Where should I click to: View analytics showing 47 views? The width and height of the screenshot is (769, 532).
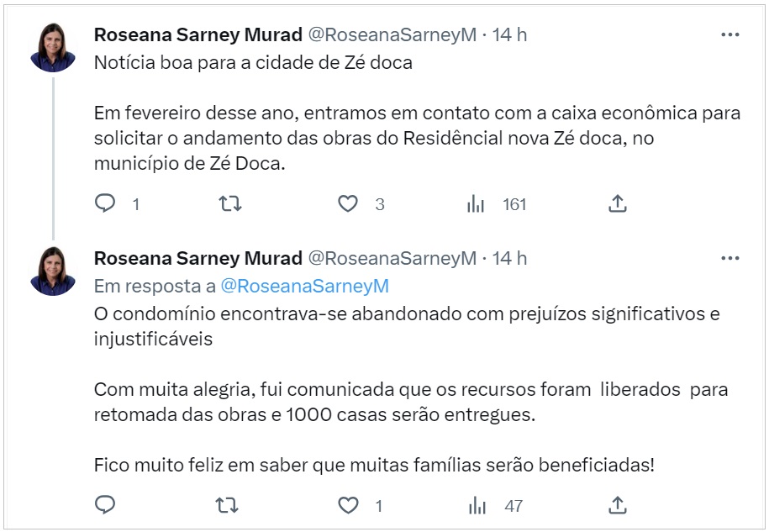(x=477, y=505)
